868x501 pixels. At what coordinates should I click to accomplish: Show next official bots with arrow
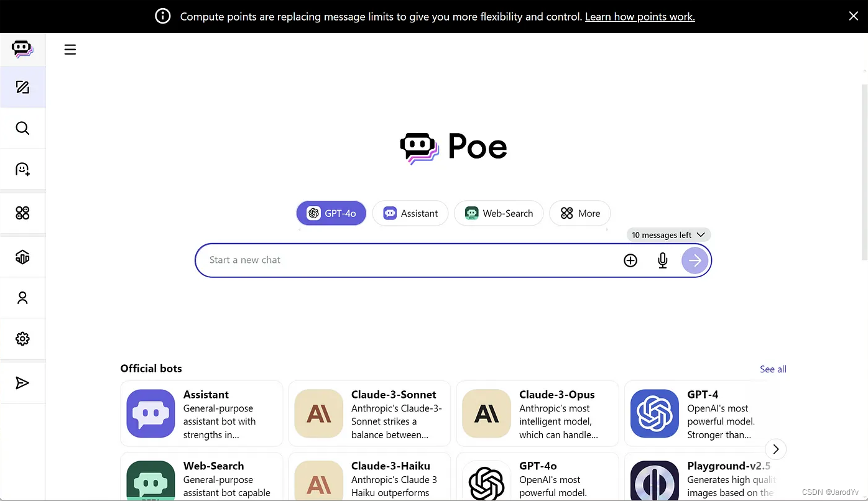(x=775, y=449)
